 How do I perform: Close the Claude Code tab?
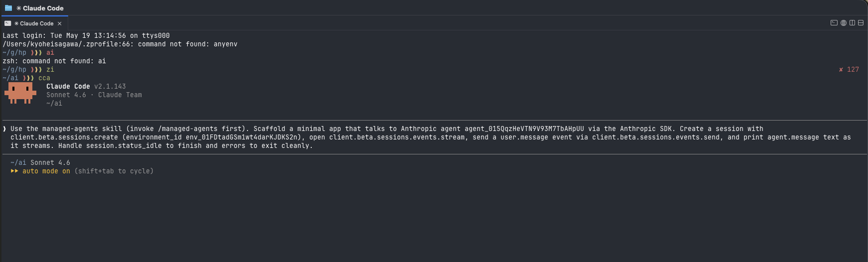click(60, 23)
